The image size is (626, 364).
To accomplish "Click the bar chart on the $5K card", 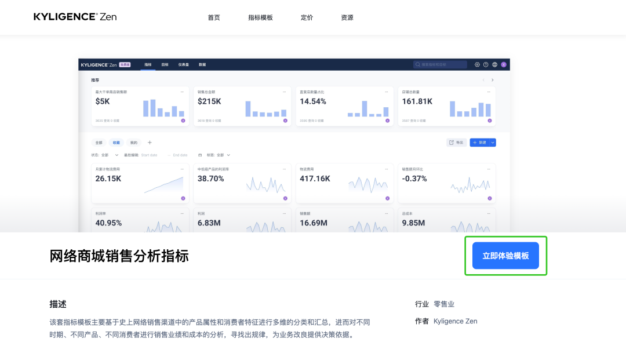I will point(163,108).
